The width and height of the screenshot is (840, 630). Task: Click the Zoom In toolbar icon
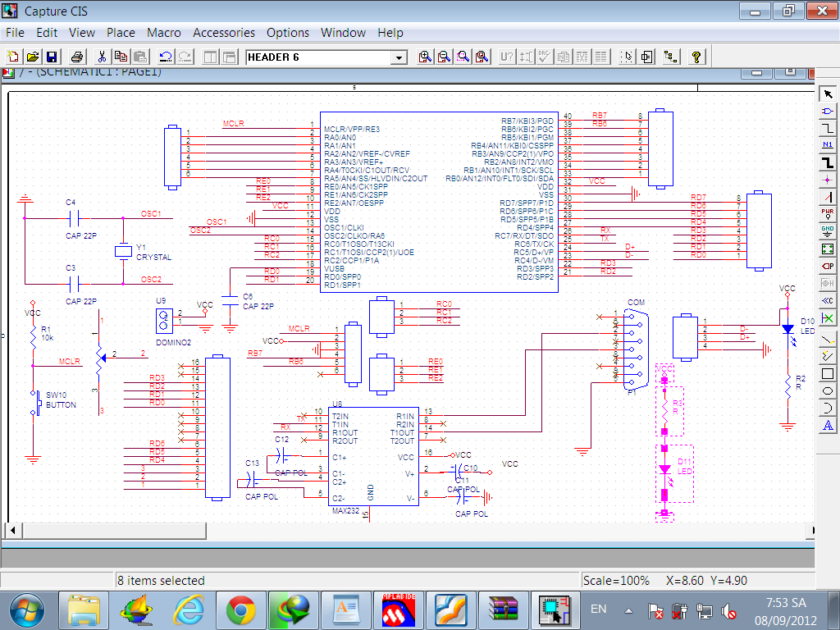click(425, 57)
